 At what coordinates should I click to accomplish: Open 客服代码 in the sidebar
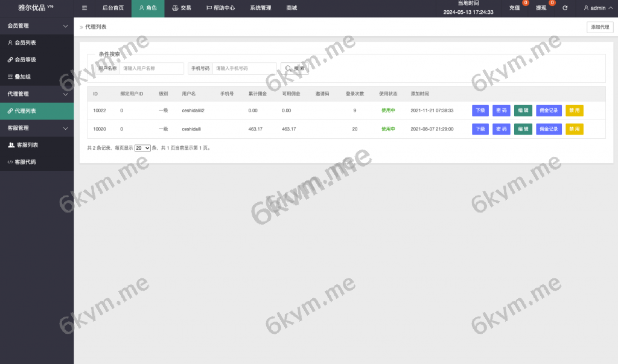pos(25,162)
